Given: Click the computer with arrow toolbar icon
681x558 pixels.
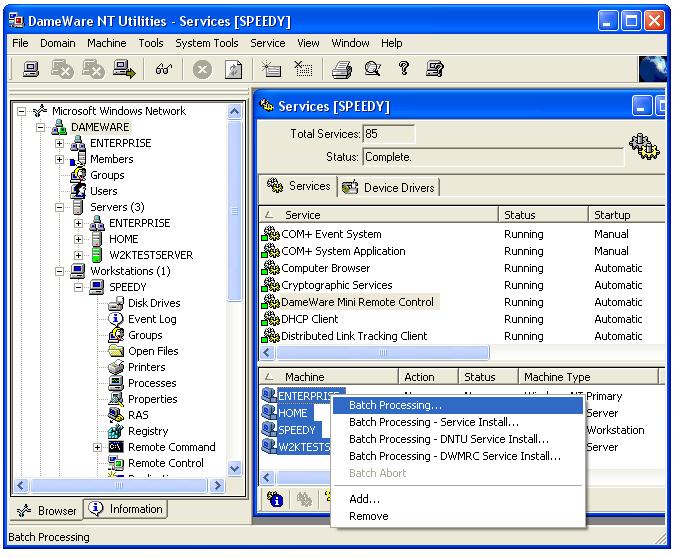Looking at the screenshot, I should [x=124, y=69].
